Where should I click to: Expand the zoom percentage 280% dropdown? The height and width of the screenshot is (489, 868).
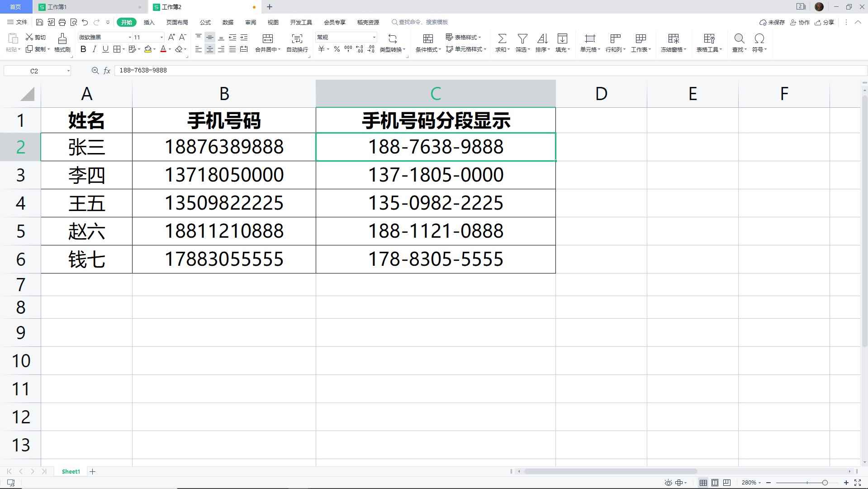coord(751,483)
